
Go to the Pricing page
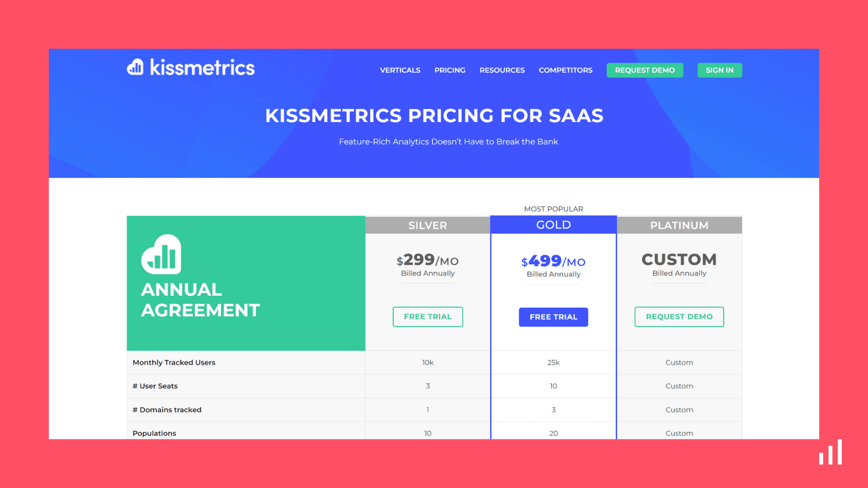(x=450, y=70)
